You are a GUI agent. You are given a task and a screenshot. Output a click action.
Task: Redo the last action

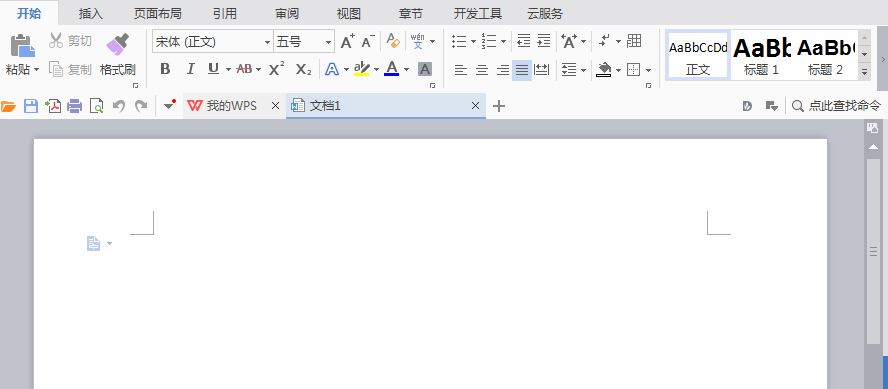[140, 106]
